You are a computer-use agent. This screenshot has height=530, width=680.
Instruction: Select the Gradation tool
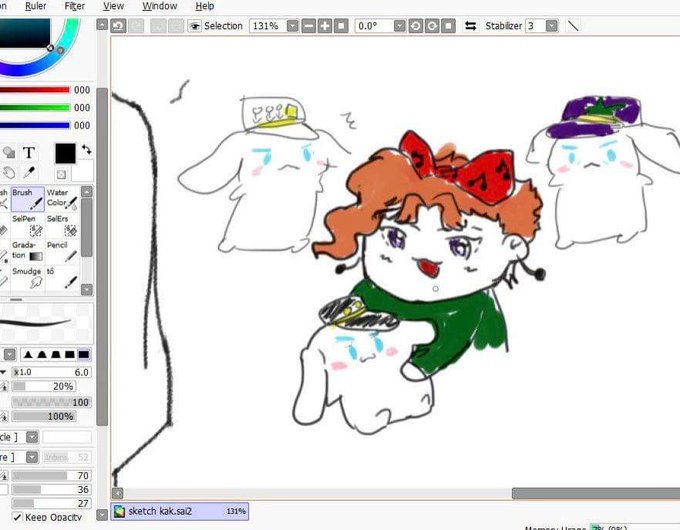coord(28,252)
